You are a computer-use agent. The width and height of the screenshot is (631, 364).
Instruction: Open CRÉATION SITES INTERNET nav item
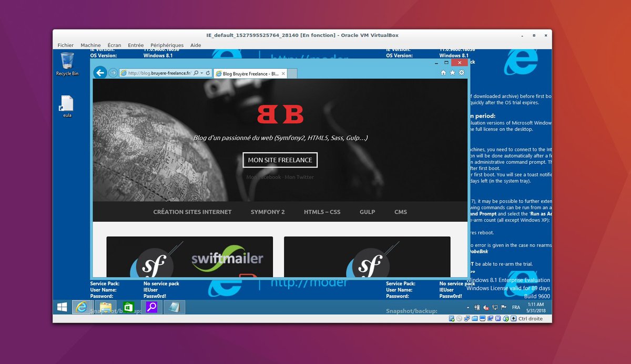click(x=192, y=212)
